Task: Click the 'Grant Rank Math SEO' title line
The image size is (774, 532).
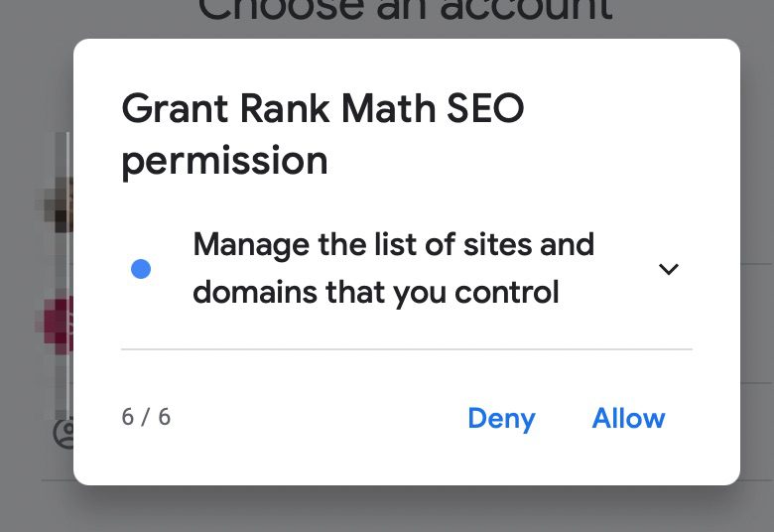Action: 322,108
